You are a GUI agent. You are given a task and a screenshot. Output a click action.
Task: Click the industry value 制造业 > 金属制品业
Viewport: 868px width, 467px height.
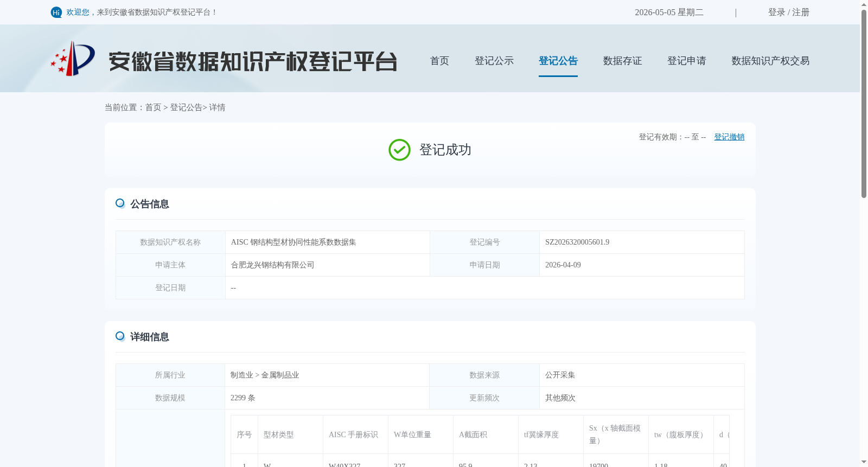tap(265, 375)
